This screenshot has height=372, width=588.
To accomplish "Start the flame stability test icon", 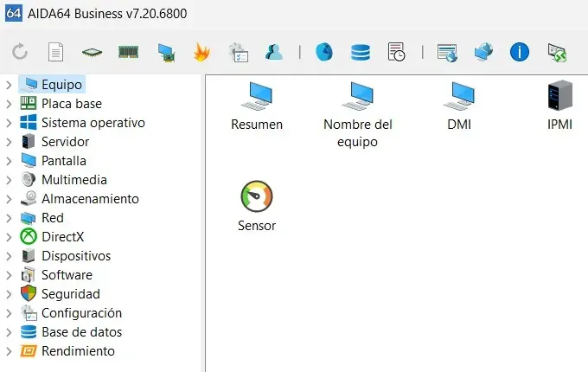I will [201, 52].
